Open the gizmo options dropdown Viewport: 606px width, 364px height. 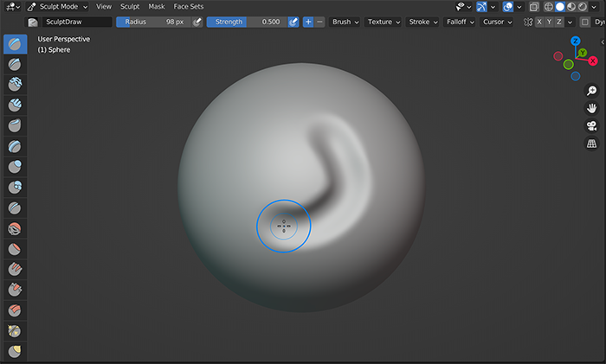[x=493, y=7]
